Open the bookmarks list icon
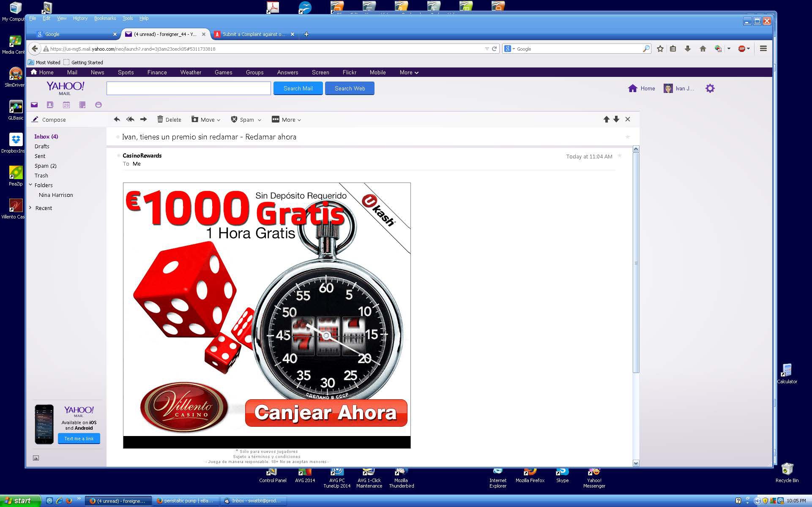The image size is (812, 507). point(673,49)
